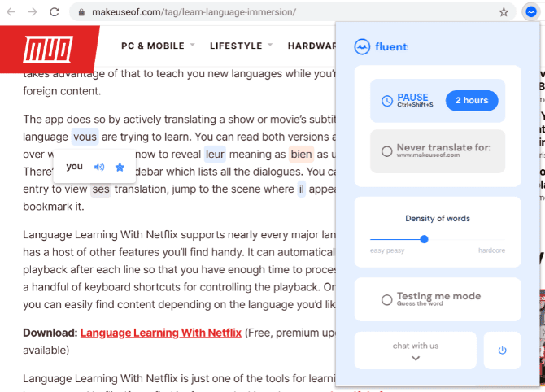Open the PC & MOBILE menu

tap(153, 46)
